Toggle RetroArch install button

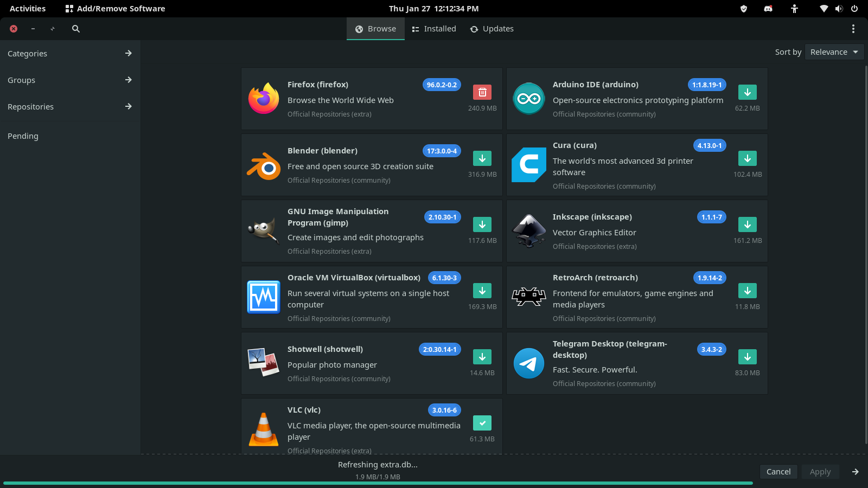(748, 291)
